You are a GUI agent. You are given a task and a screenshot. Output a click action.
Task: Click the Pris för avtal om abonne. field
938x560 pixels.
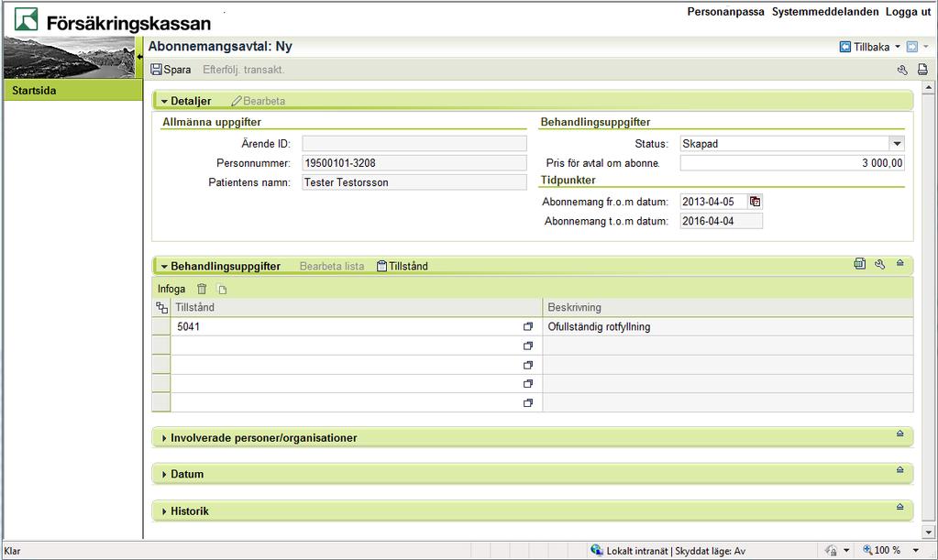792,162
